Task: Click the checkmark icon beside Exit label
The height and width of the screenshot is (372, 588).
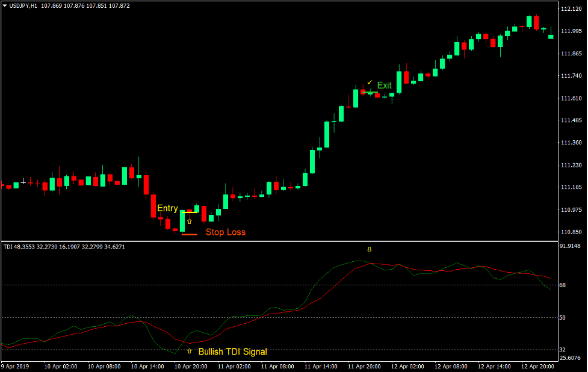Action: click(x=370, y=82)
